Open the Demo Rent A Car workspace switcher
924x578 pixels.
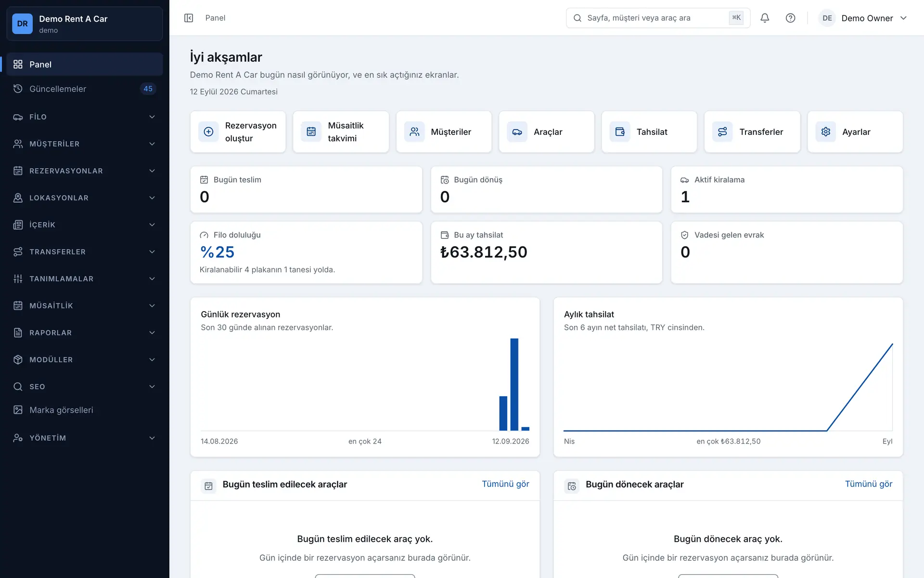point(85,24)
